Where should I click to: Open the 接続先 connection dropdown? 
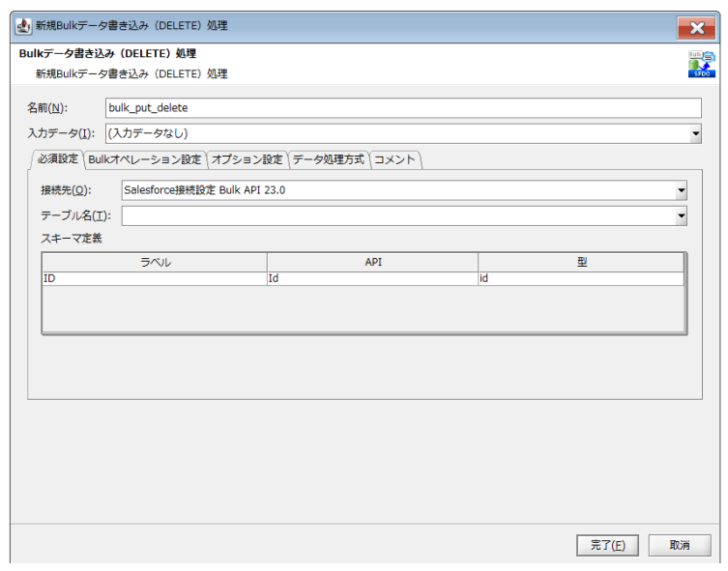point(681,190)
